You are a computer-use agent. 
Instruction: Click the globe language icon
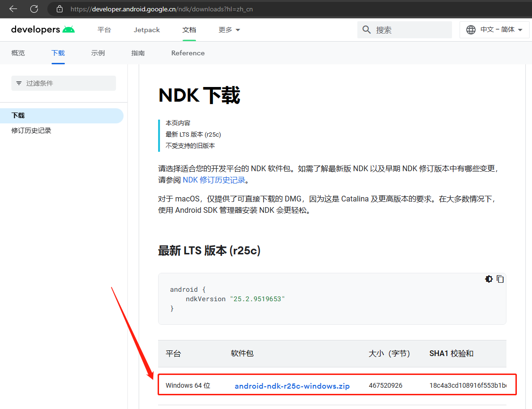470,29
